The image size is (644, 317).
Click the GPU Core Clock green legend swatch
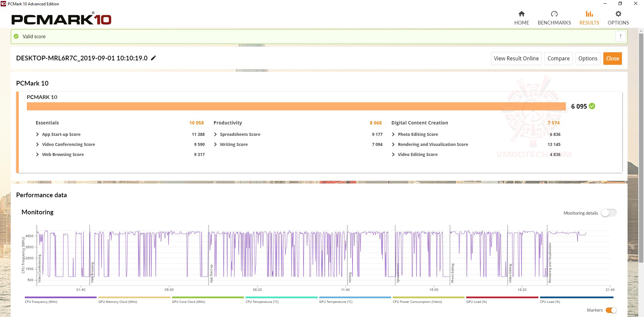point(208,297)
